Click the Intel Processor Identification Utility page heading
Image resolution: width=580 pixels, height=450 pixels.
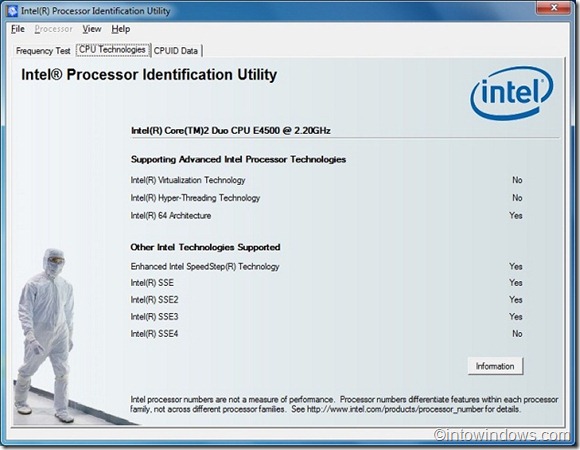(149, 75)
